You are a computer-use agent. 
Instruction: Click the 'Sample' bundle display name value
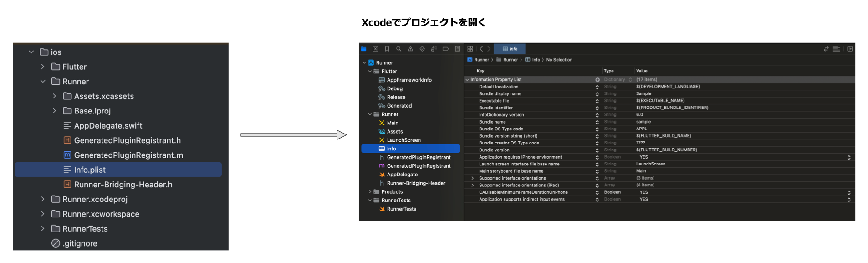[x=643, y=94]
